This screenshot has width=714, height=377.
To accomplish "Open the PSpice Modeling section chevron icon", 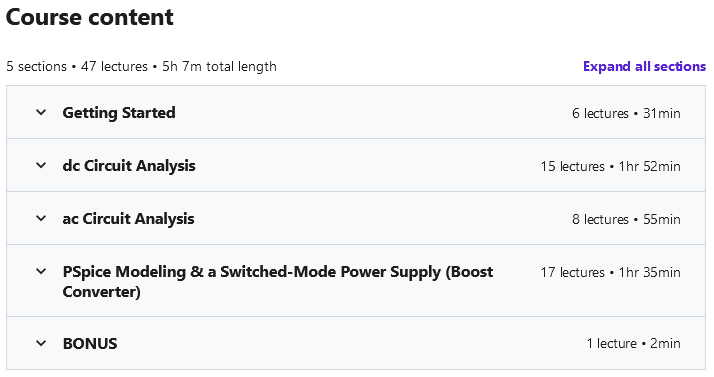I will (x=41, y=271).
